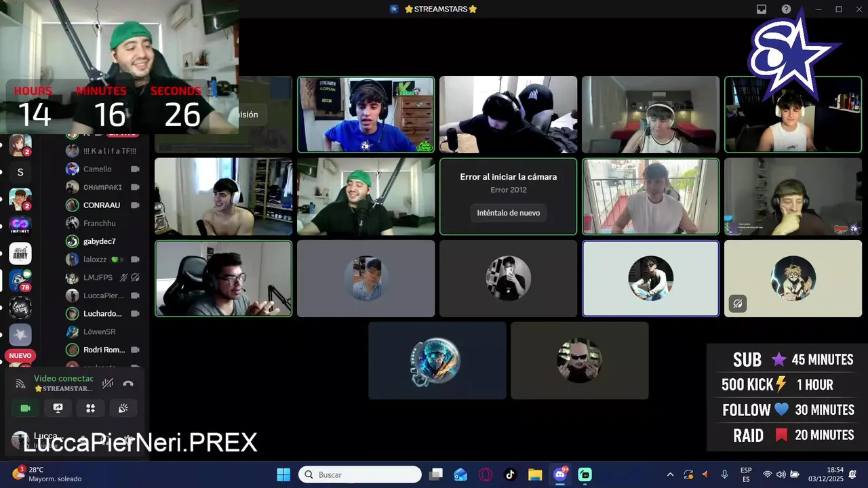Focus the blue dragon avatar tile
The height and width of the screenshot is (488, 868).
(x=437, y=361)
